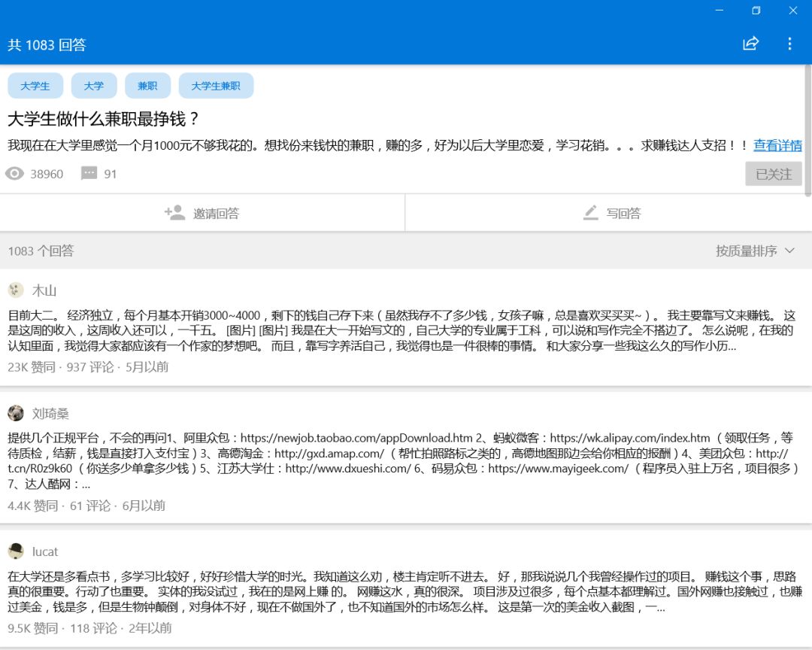This screenshot has width=812, height=650.
Task: Select the 大学生 topic tag
Action: click(x=35, y=86)
